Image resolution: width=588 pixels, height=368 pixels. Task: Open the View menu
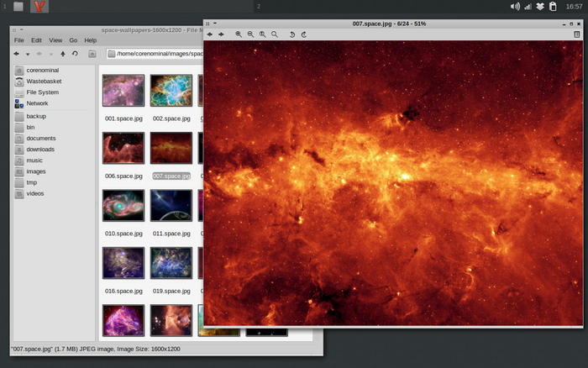coord(55,40)
